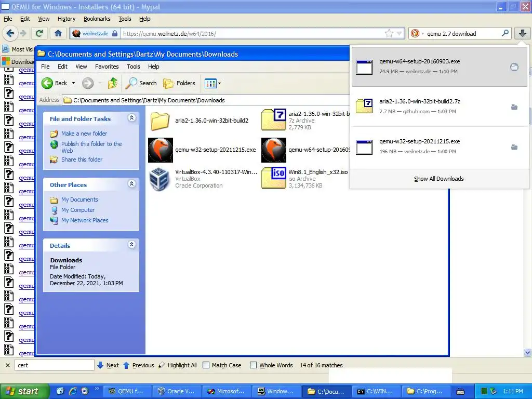Show desktop from quick launch icon
The image size is (532, 399).
click(60, 391)
